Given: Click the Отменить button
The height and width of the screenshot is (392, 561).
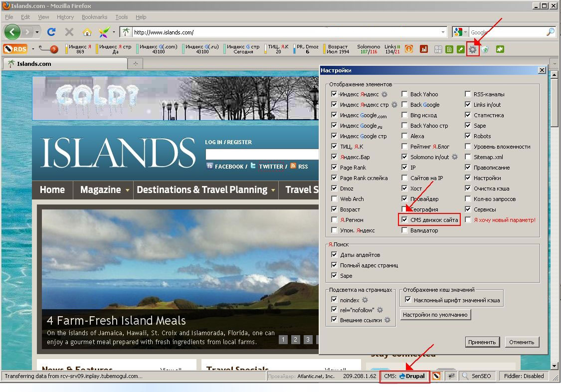Looking at the screenshot, I should coord(522,342).
